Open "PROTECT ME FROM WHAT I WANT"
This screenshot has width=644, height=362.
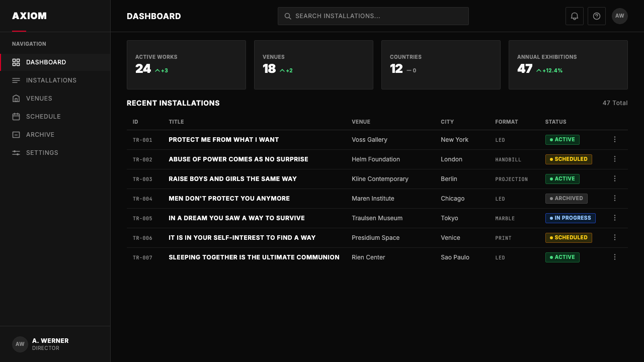[x=224, y=140]
